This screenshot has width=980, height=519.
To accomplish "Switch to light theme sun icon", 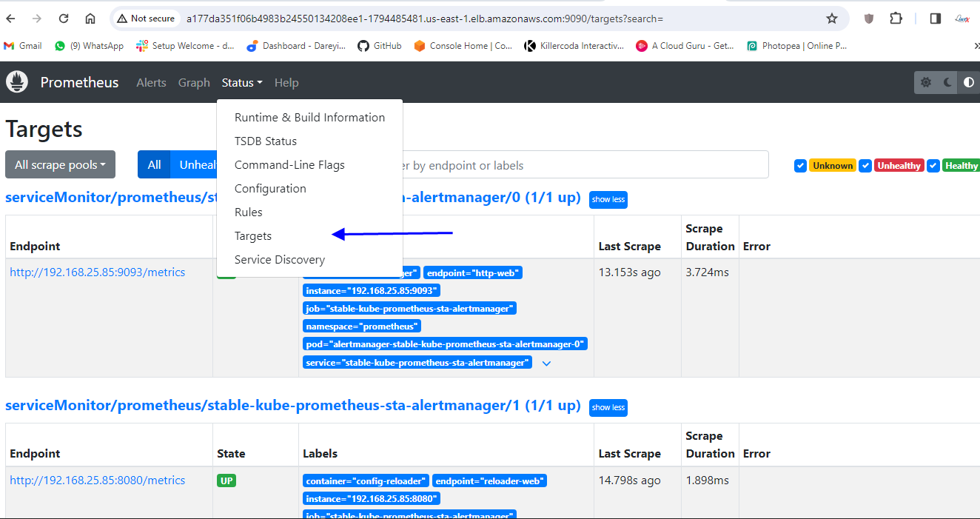I will [x=926, y=82].
